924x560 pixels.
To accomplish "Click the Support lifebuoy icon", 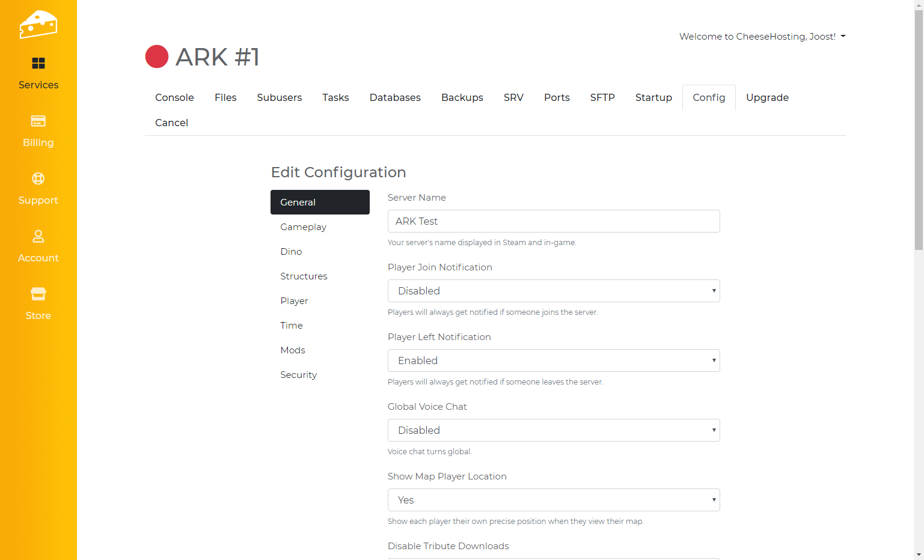I will click(38, 178).
